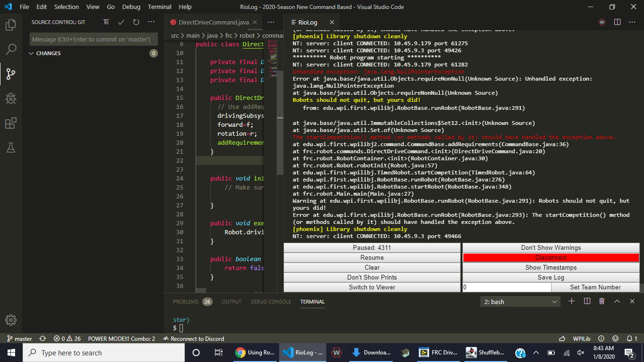The width and height of the screenshot is (644, 362).
Task: Open Source Control more actions ellipsis
Action: point(151,22)
